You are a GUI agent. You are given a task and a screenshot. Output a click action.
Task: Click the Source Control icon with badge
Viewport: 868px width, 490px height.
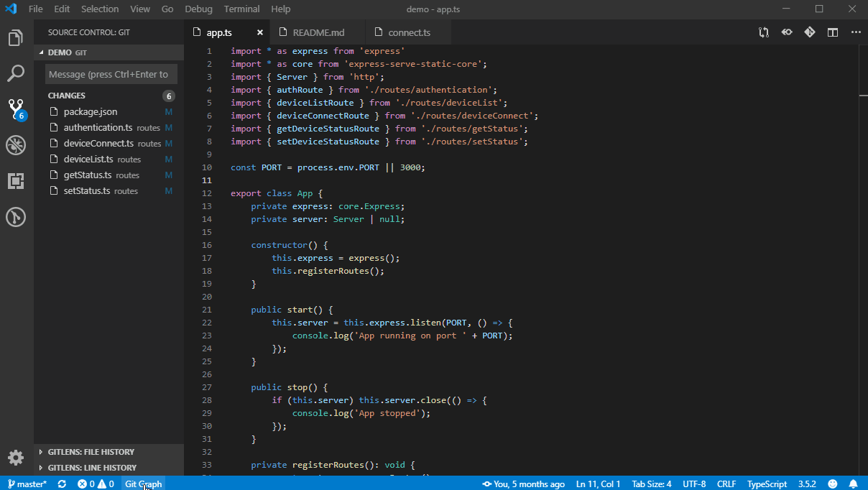[x=16, y=109]
